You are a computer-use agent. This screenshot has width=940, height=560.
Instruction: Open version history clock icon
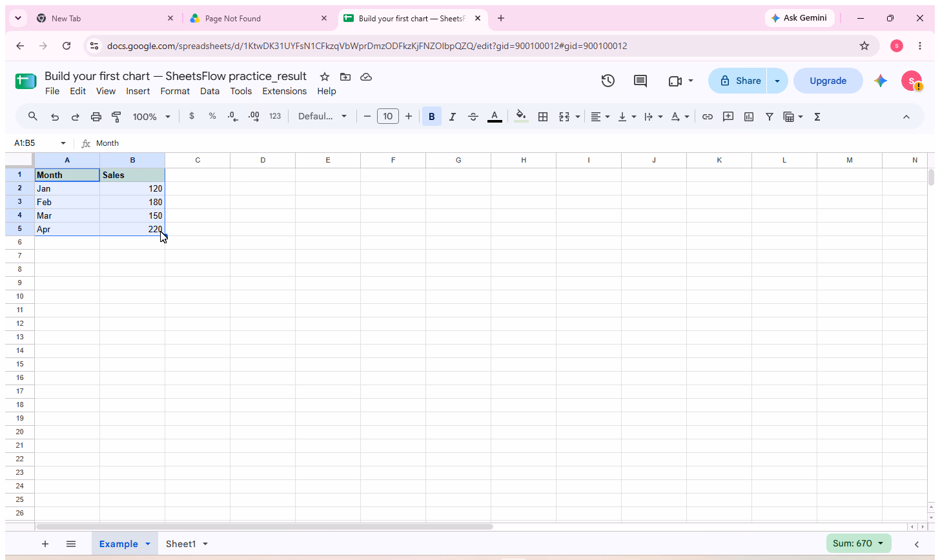coord(608,81)
